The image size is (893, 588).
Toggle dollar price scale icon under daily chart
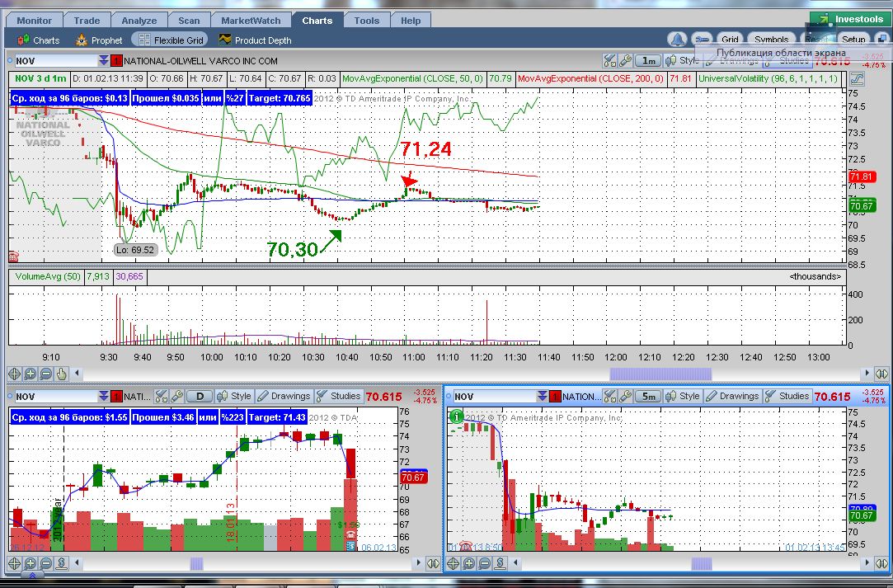62,563
